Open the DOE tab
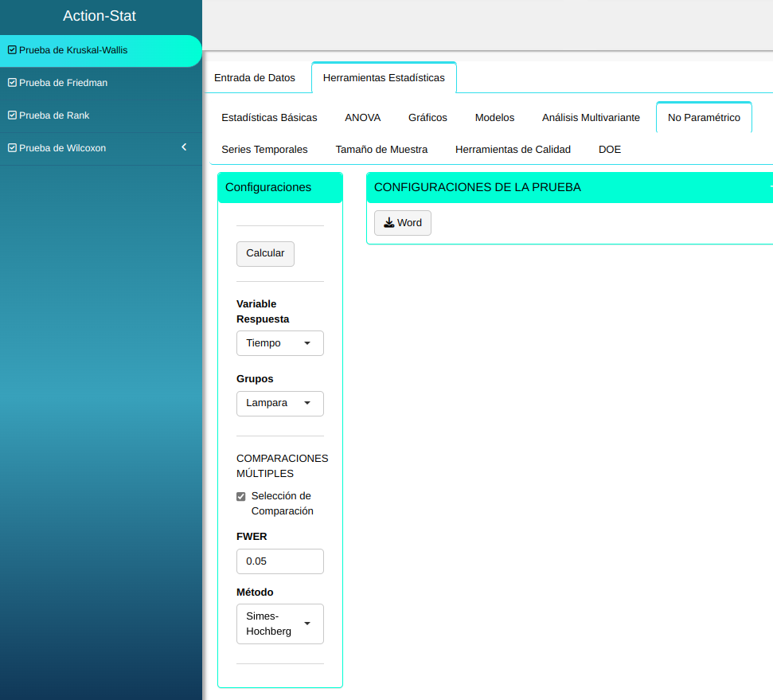The width and height of the screenshot is (773, 700). [609, 150]
